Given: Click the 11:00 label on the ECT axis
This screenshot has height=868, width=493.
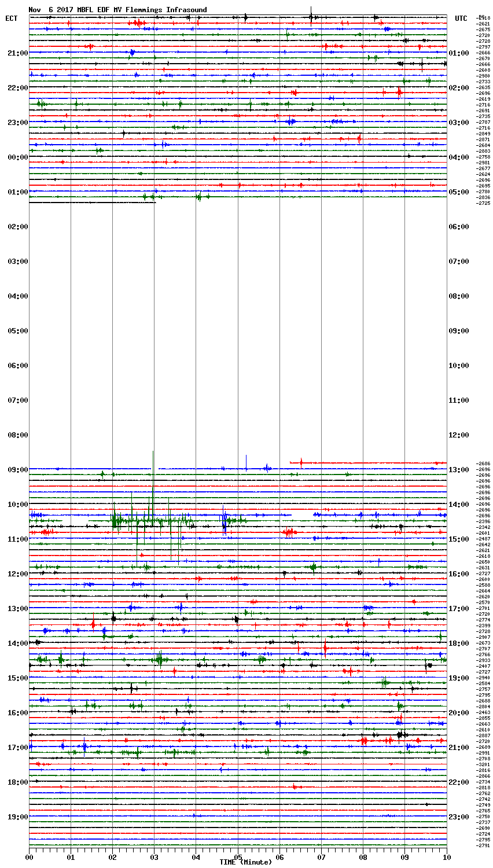Looking at the screenshot, I should [17, 539].
